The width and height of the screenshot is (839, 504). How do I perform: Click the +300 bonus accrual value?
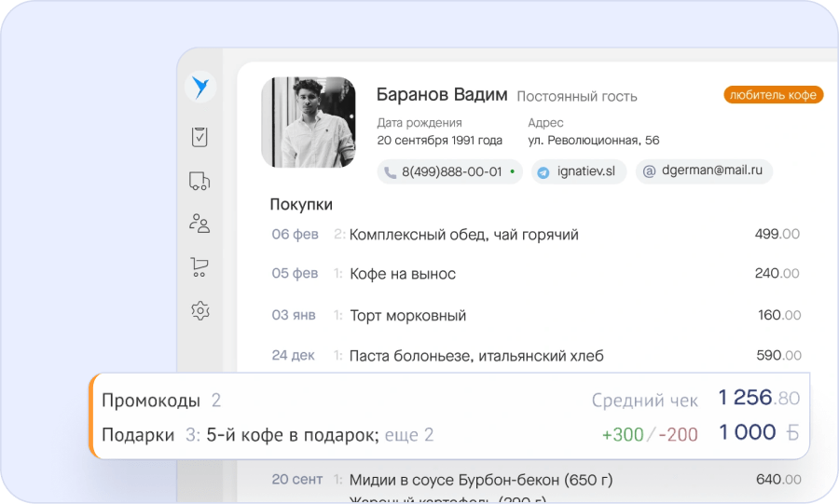point(623,434)
